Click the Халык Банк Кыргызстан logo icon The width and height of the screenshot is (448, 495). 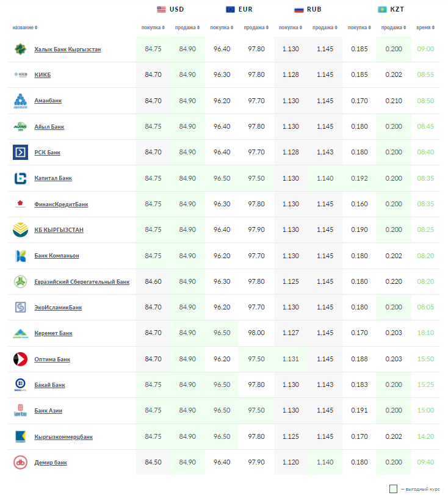[x=20, y=49]
